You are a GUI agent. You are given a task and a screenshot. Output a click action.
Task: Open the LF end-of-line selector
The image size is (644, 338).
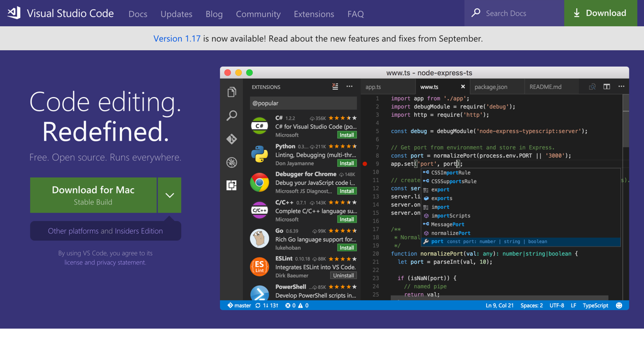[574, 306]
